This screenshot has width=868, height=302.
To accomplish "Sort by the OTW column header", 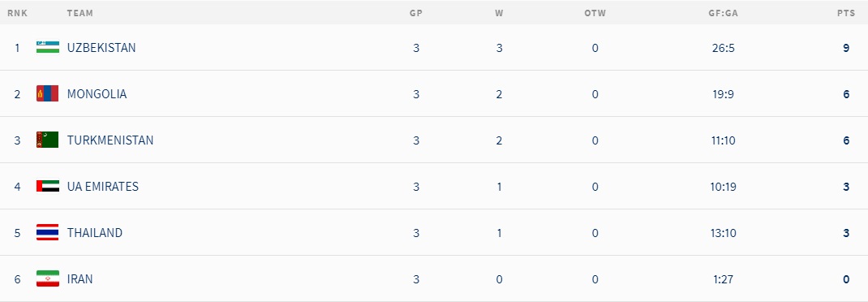I will point(595,13).
